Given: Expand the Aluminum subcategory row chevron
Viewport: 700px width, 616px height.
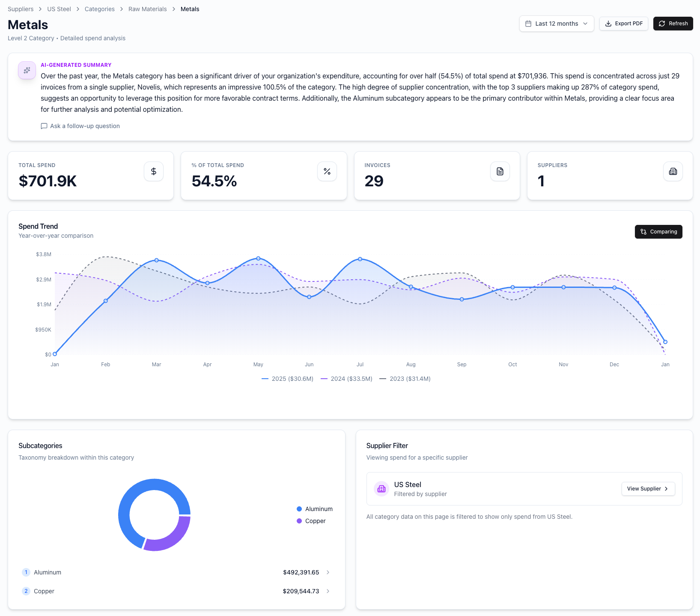Looking at the screenshot, I should point(328,572).
